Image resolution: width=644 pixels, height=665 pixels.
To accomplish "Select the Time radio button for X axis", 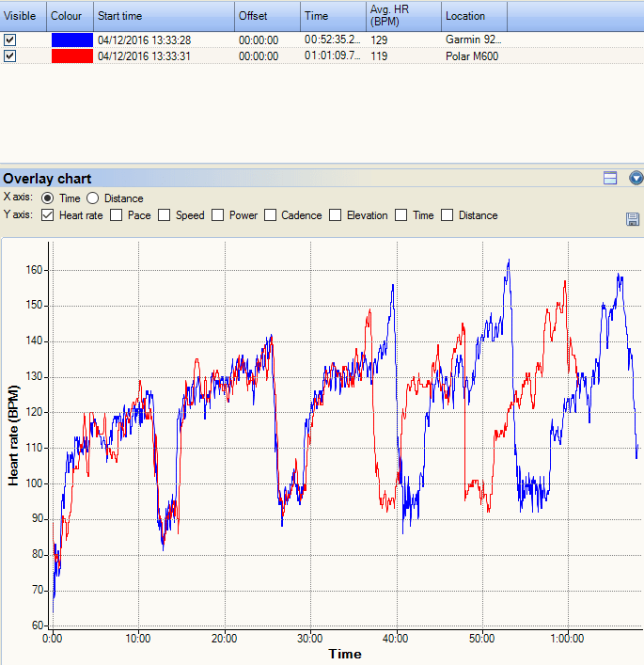I will 47,198.
